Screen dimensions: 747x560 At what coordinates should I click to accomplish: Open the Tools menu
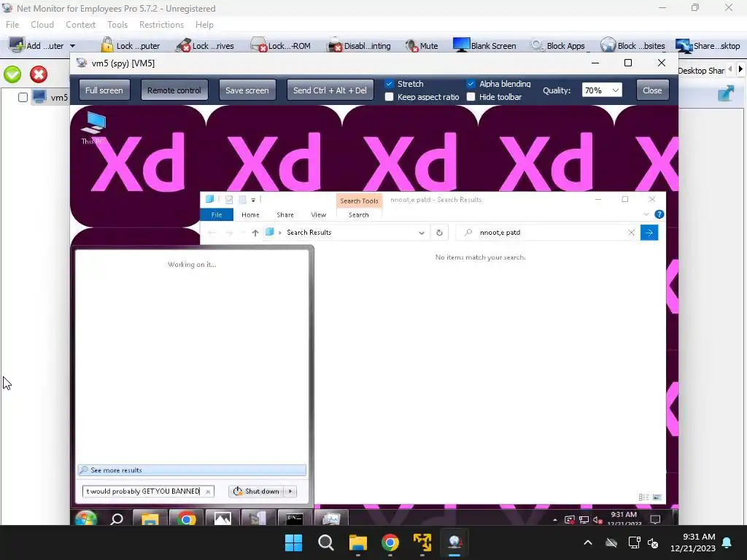tap(117, 25)
